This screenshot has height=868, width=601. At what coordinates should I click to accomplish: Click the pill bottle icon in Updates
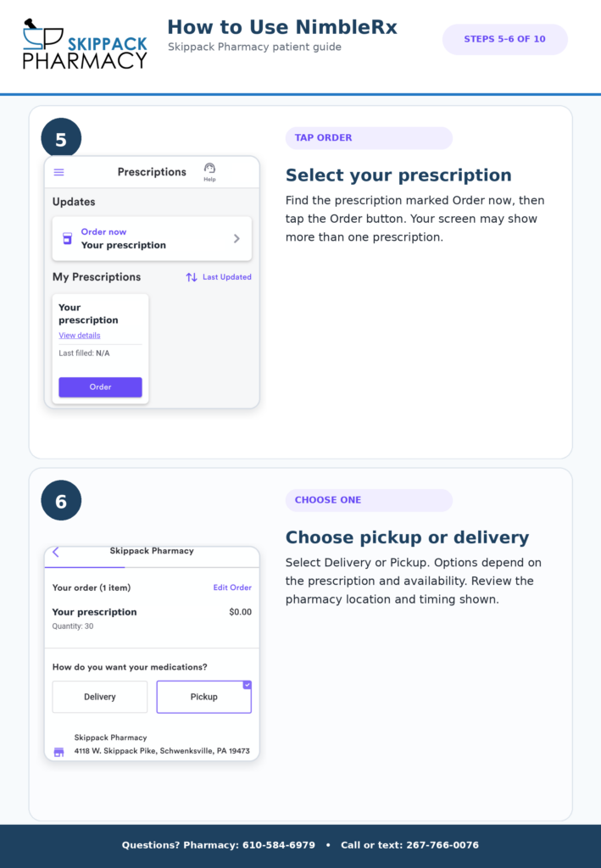(x=67, y=238)
